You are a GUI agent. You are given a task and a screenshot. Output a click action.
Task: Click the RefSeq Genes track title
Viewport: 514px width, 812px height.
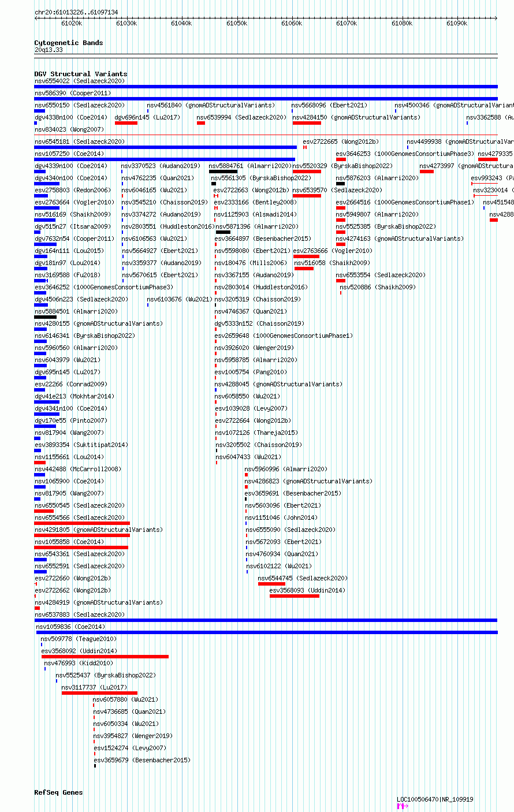58,792
